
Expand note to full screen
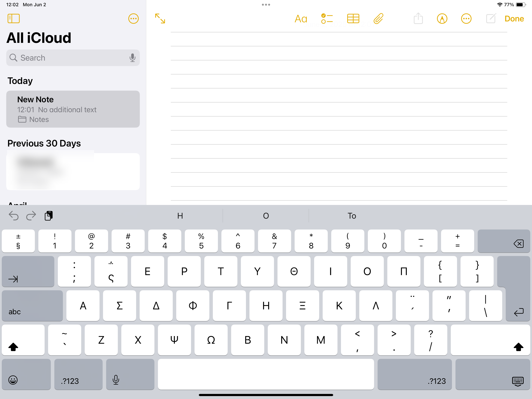point(160,19)
